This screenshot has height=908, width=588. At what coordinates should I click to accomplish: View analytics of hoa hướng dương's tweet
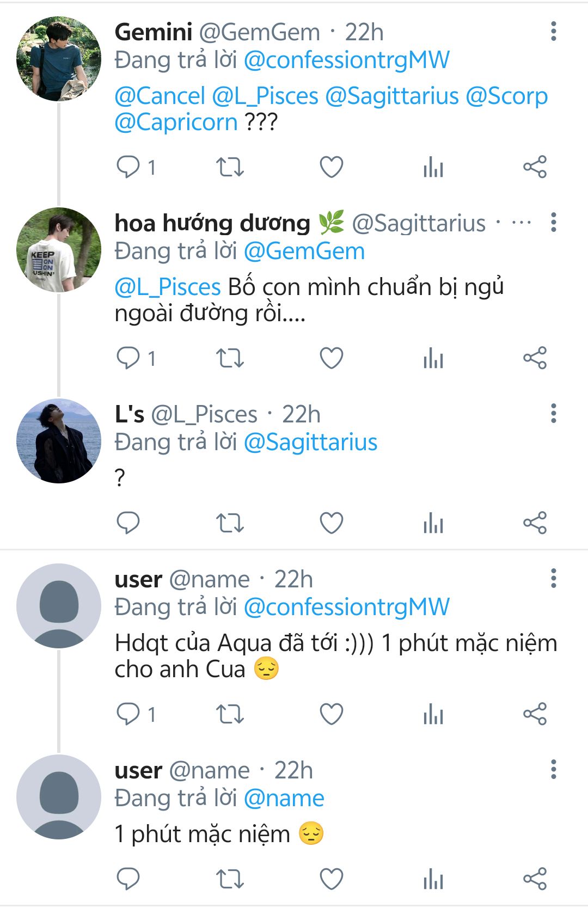433,359
